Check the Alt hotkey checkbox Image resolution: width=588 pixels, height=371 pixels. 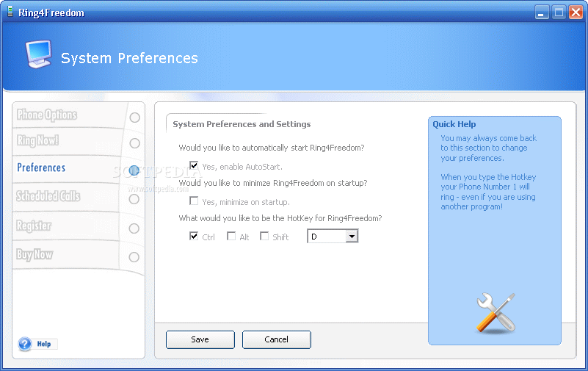click(231, 236)
